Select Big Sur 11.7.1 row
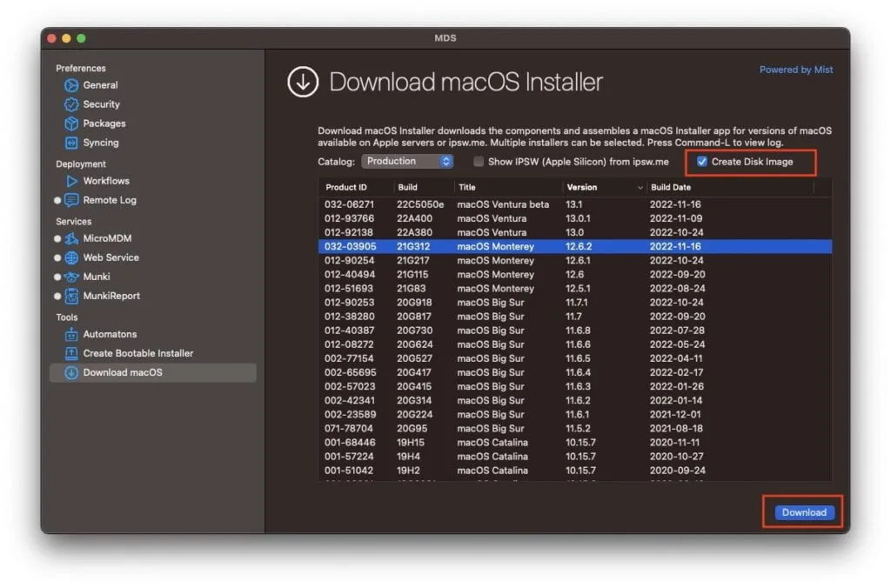The width and height of the screenshot is (891, 588). 574,303
